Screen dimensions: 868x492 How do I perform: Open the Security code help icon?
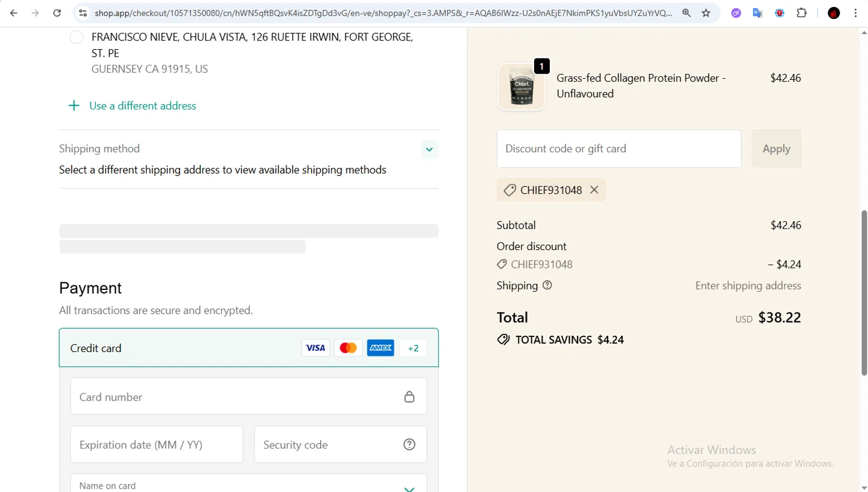tap(409, 445)
